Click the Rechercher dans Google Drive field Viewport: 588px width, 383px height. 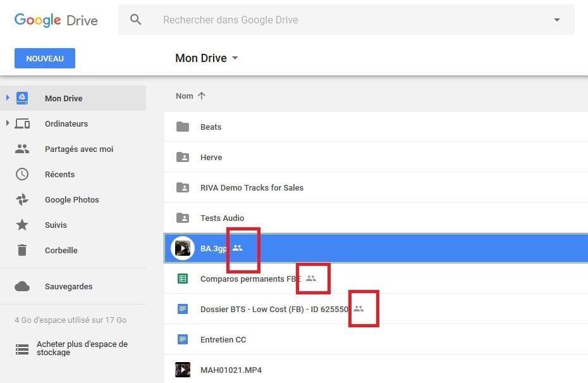coord(346,20)
